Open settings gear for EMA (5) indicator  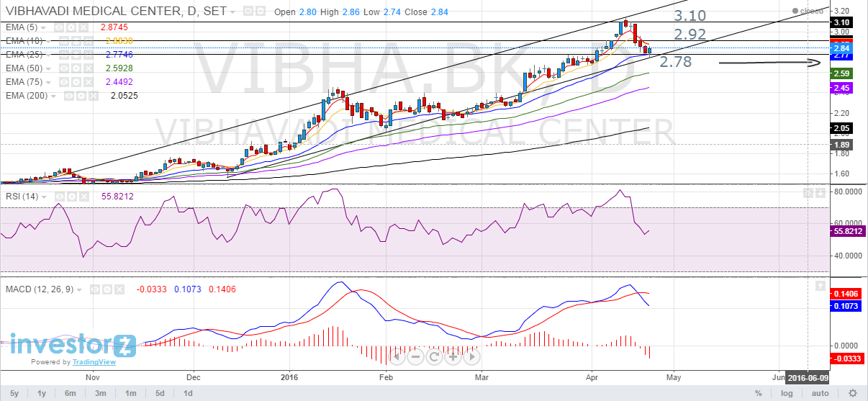[71, 27]
